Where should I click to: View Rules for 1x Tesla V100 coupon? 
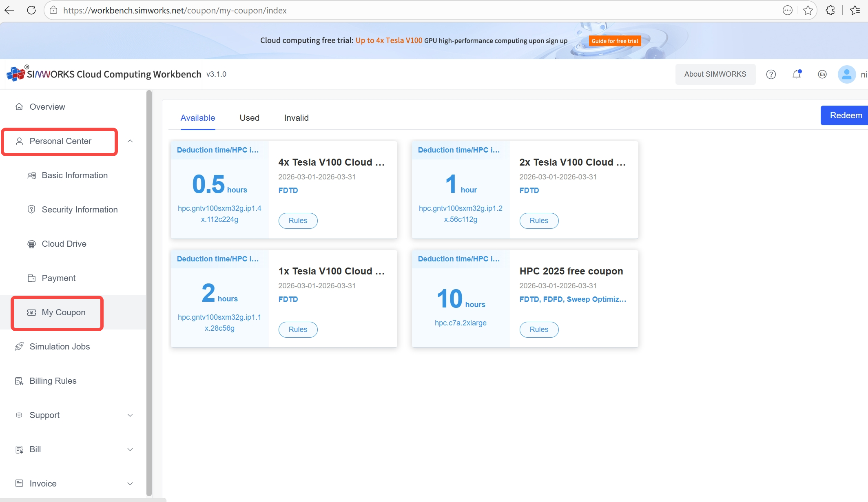298,330
